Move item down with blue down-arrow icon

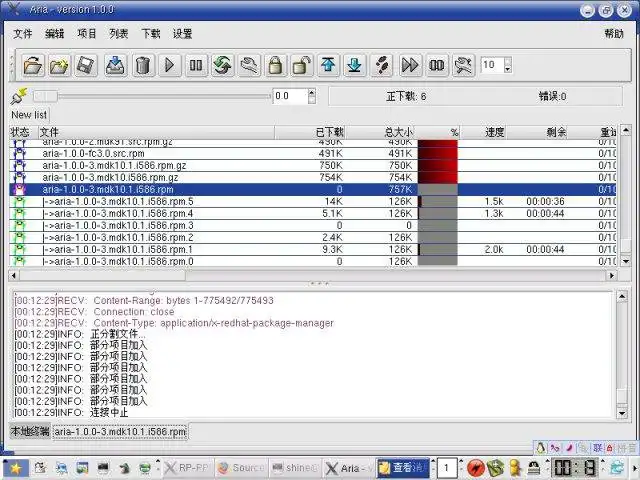click(355, 65)
